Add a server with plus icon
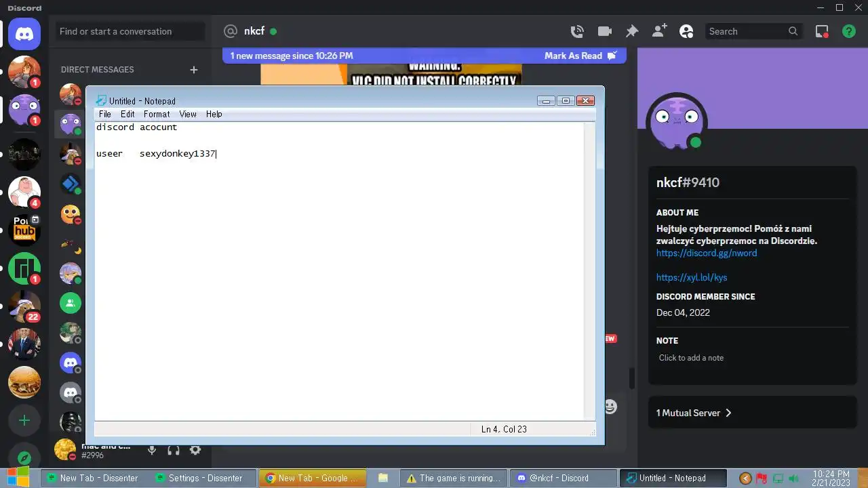Viewport: 868px width, 488px height. point(24,421)
